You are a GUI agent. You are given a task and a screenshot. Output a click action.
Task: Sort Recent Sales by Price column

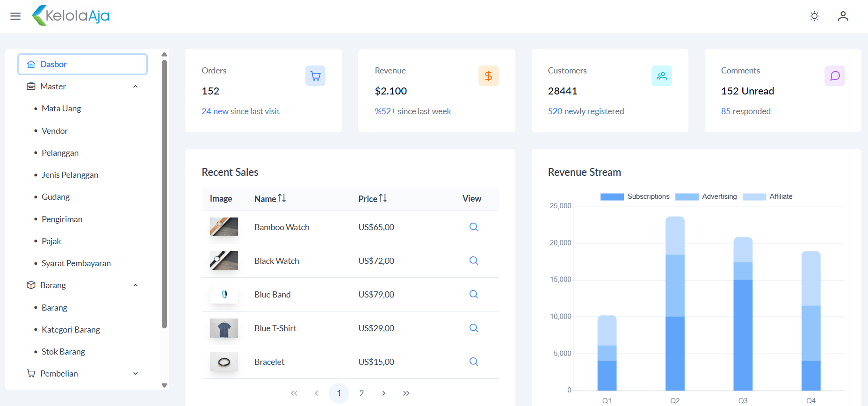point(373,199)
